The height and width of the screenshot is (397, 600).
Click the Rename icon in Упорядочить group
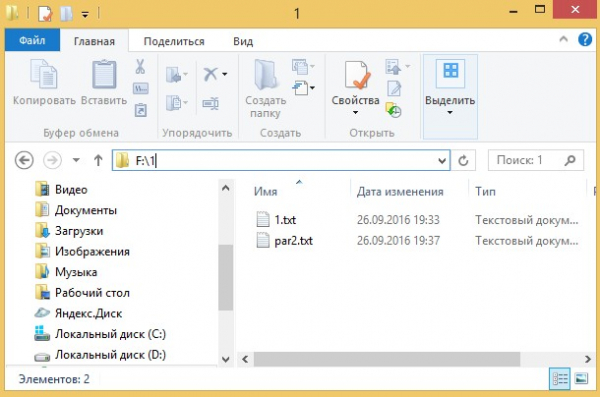210,103
